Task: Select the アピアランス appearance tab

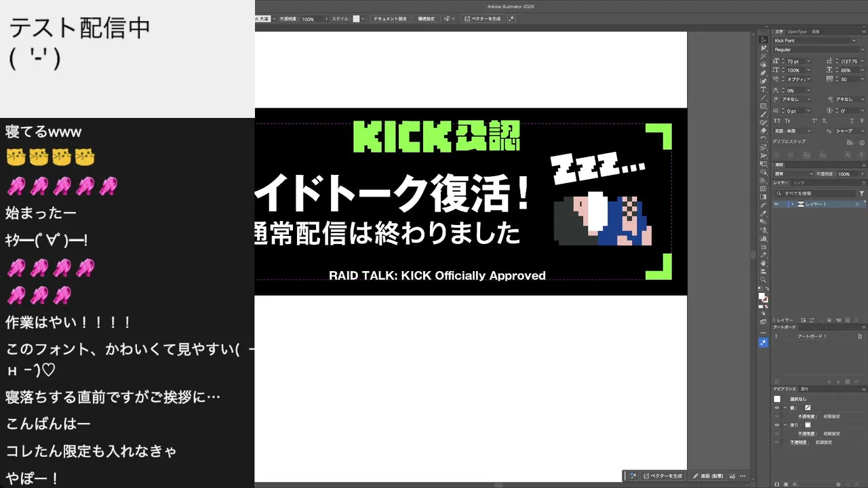Action: click(785, 389)
